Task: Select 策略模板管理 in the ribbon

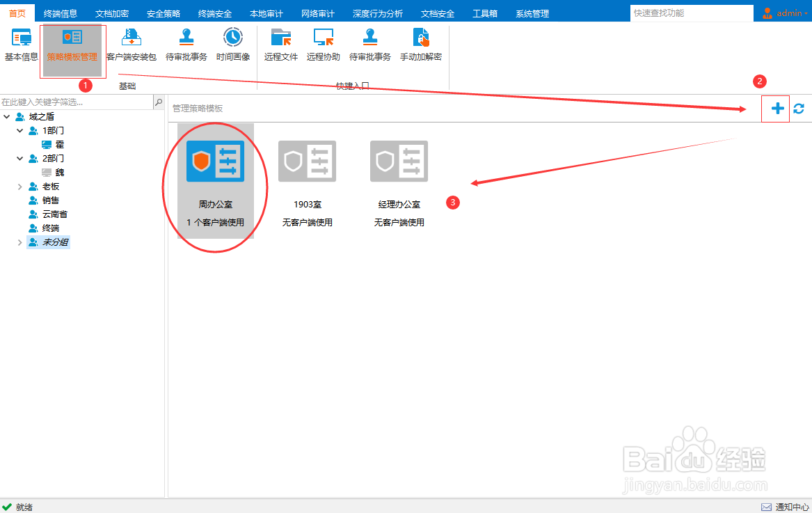Action: pos(72,51)
